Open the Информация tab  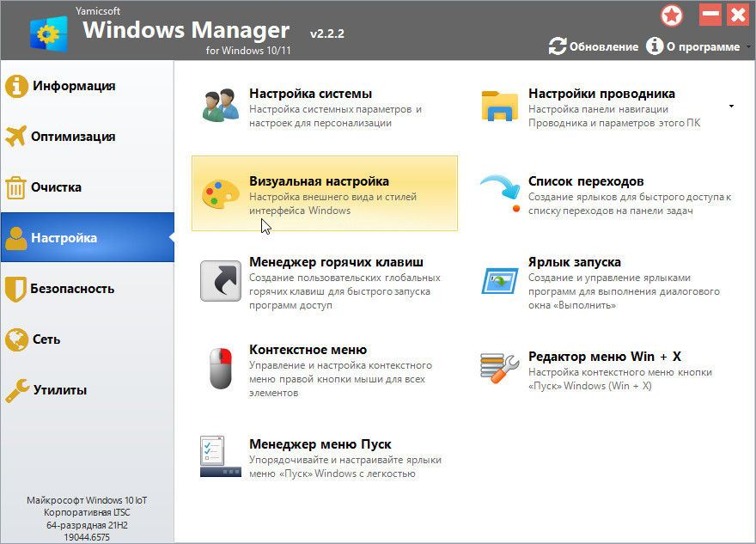click(73, 86)
